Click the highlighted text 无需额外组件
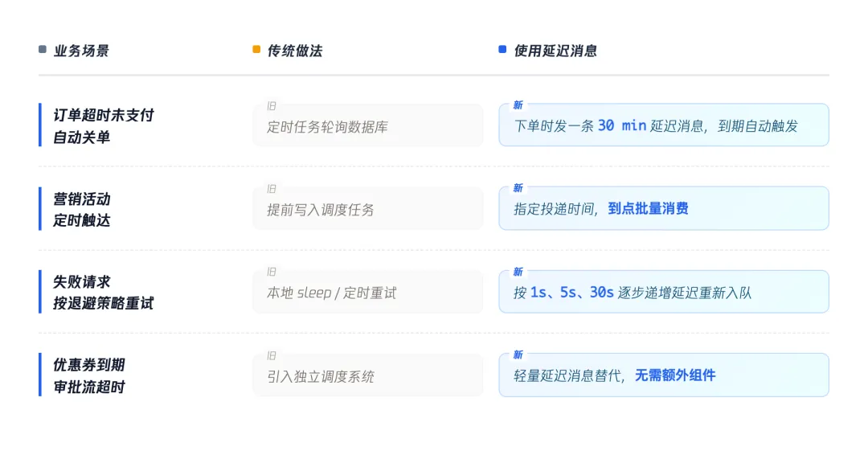 675,375
